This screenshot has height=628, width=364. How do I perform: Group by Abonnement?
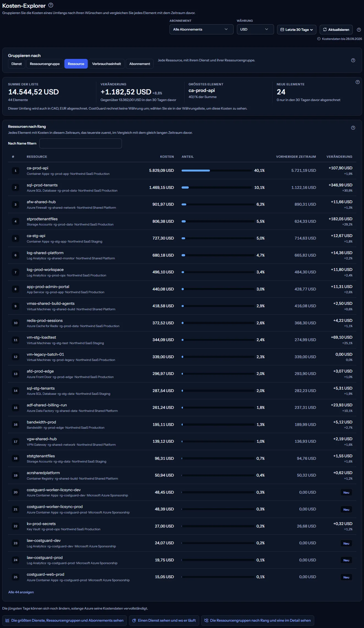(139, 64)
